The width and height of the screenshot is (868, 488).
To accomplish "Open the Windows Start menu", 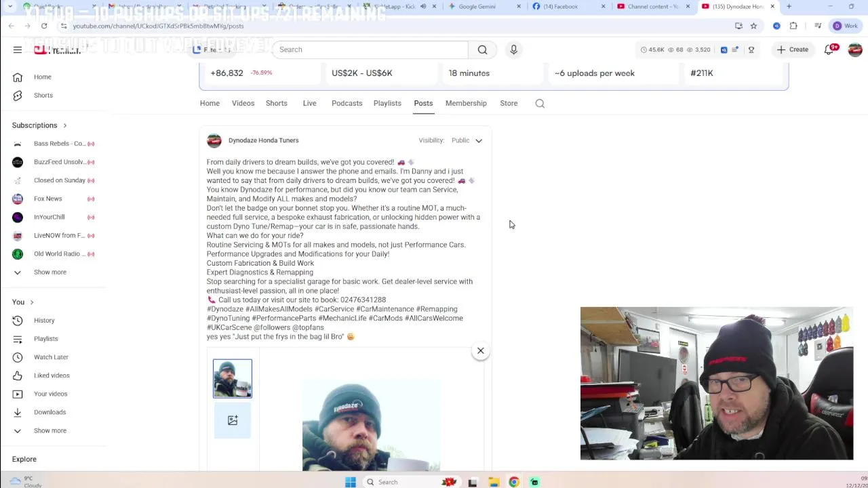I will [350, 482].
